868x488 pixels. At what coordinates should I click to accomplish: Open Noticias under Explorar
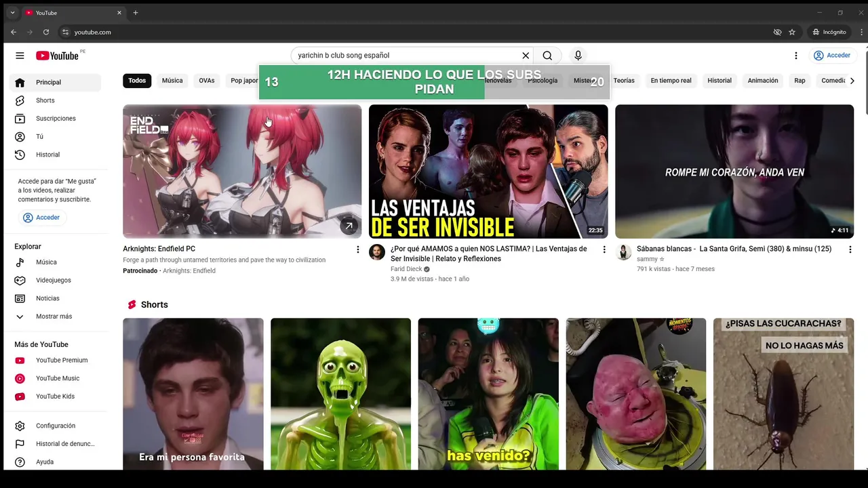click(x=55, y=298)
